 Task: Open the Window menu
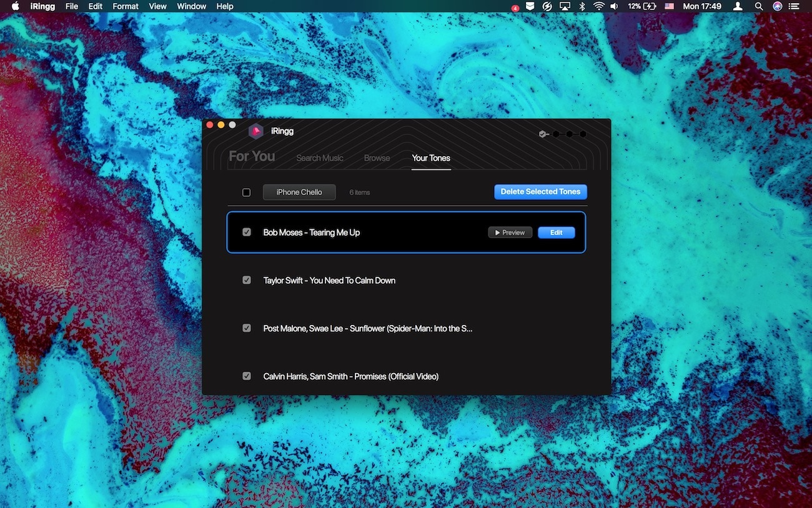tap(191, 6)
